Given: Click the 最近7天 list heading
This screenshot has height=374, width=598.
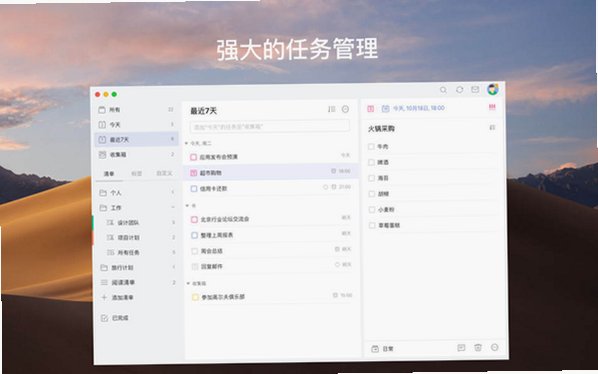Looking at the screenshot, I should tap(204, 111).
